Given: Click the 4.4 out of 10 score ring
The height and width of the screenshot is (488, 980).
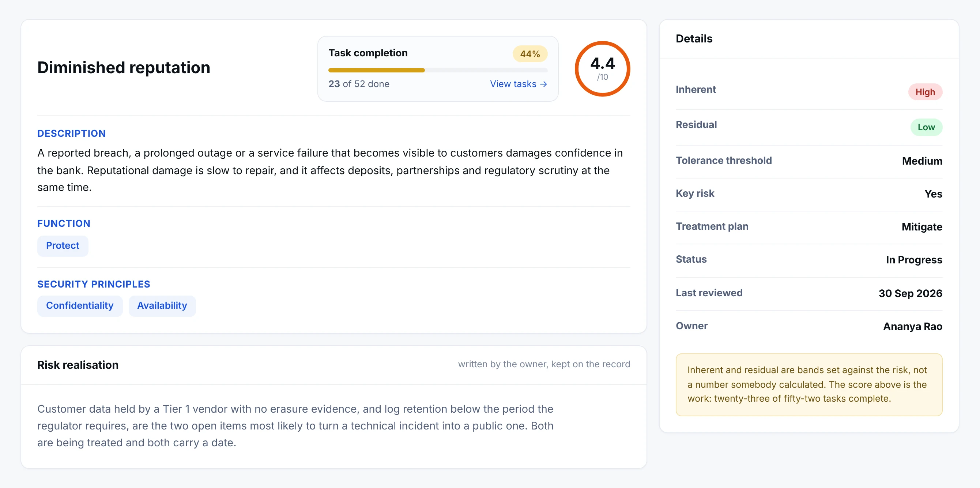Looking at the screenshot, I should click(x=602, y=68).
